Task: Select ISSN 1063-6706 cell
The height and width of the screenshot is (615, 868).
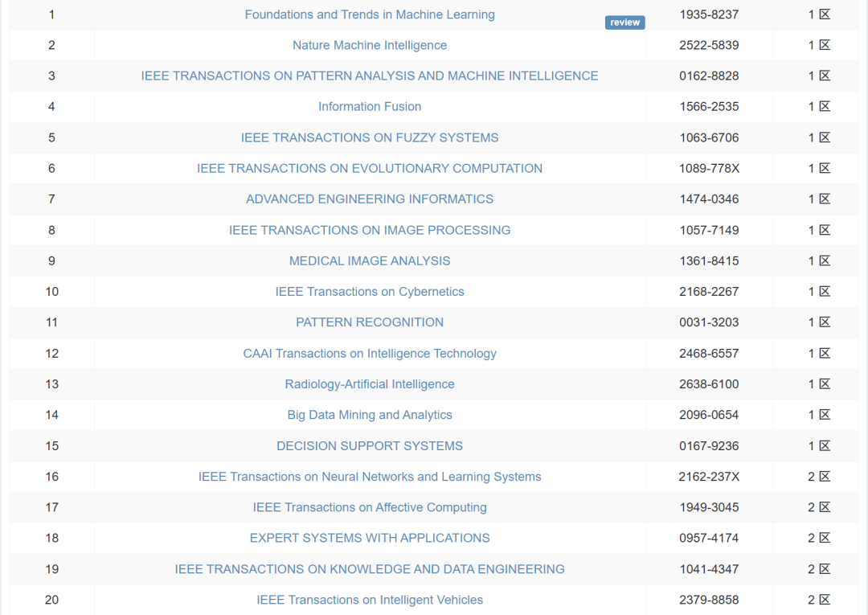Action: pos(709,137)
